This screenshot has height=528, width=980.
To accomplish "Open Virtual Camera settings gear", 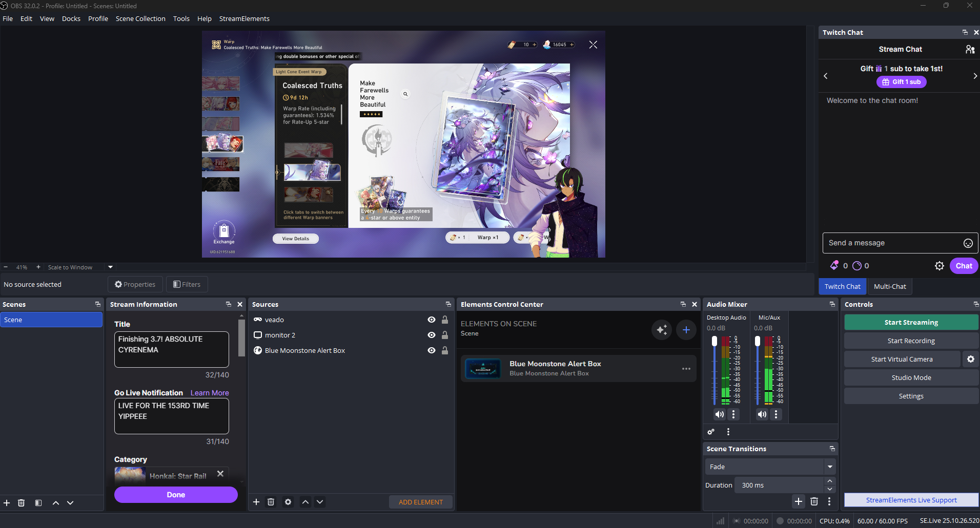I will (x=970, y=359).
